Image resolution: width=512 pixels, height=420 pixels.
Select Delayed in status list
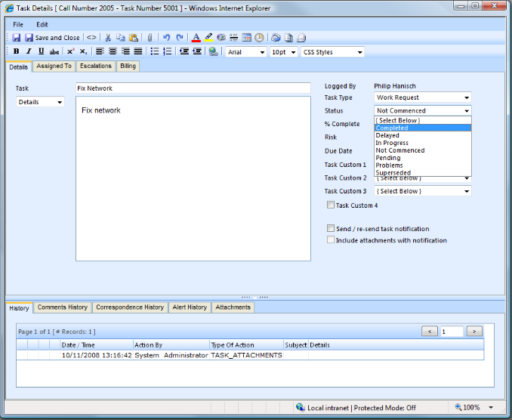click(x=423, y=135)
